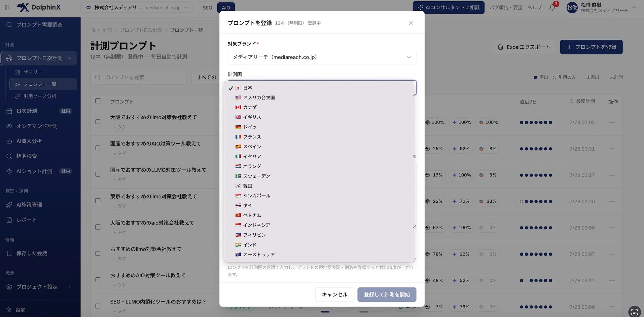The height and width of the screenshot is (317, 644).
Task: Add タグ to 大阪でおすすめのllmo対策会社教えて
Action: [x=120, y=127]
